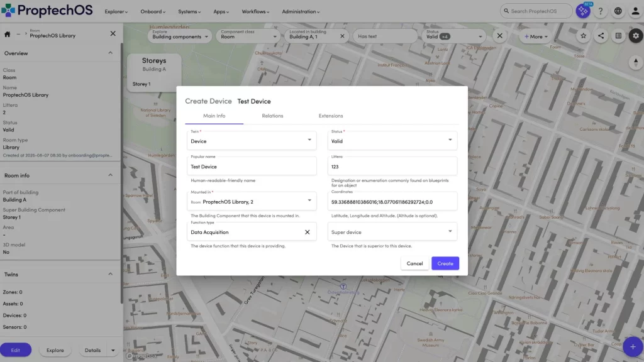Click the help question mark icon
The width and height of the screenshot is (644, 362).
pyautogui.click(x=601, y=11)
